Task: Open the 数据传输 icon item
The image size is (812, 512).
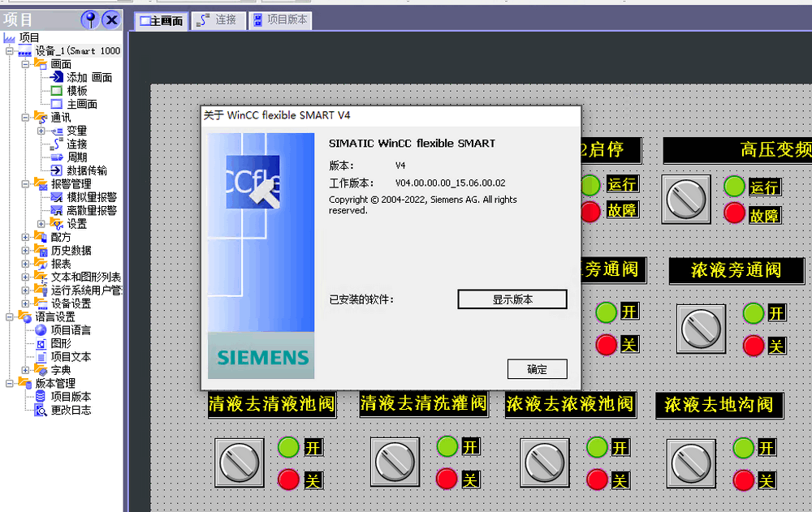Action: (x=57, y=170)
